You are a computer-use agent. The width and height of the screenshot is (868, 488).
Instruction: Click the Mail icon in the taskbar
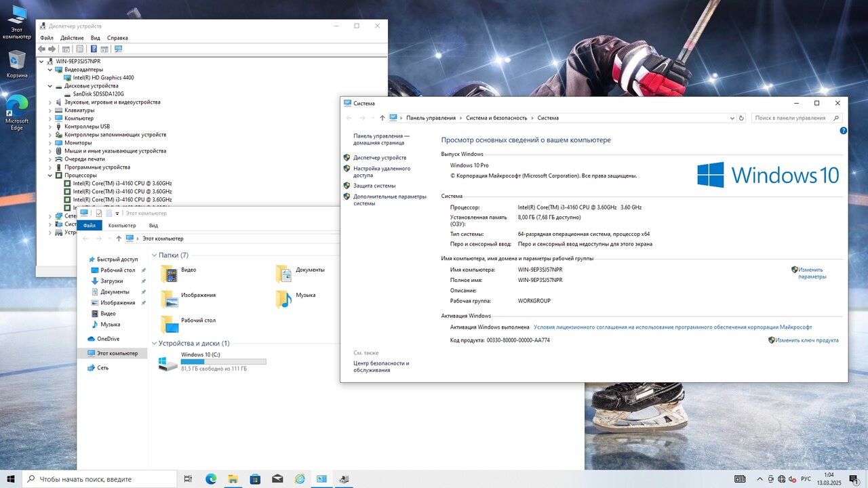pyautogui.click(x=277, y=479)
